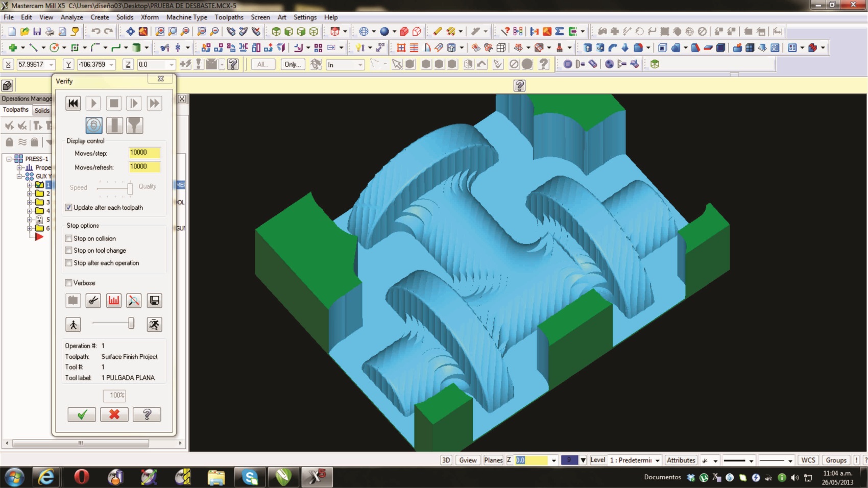This screenshot has width=868, height=488.
Task: Click the green plus Create Point icon
Action: click(13, 48)
